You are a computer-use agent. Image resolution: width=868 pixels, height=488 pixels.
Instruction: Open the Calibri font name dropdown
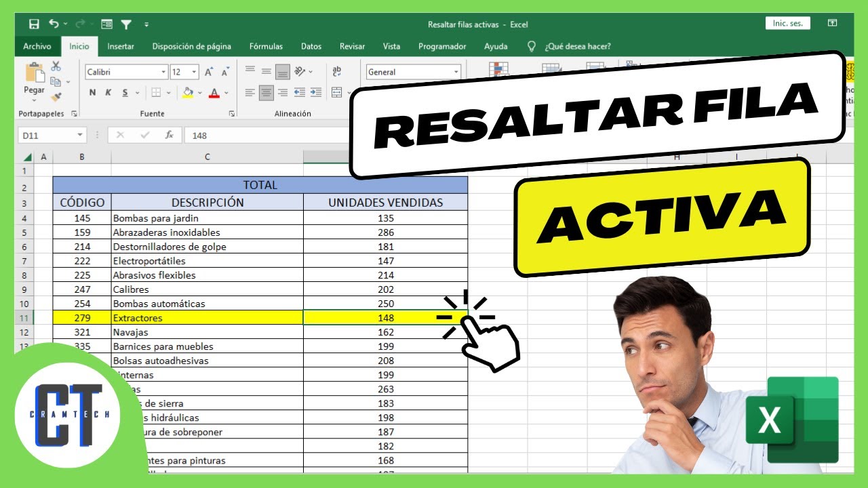coord(163,72)
